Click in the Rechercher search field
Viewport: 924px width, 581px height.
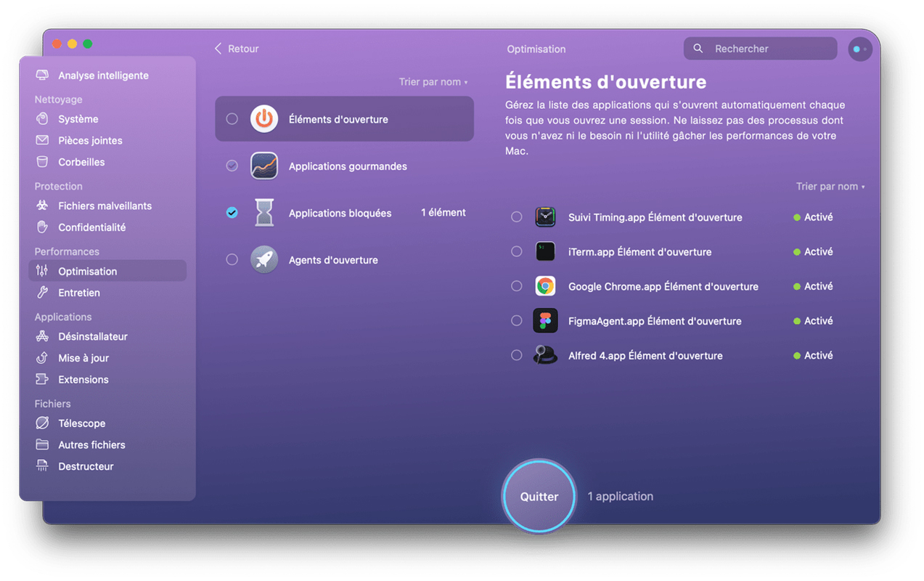pos(760,49)
